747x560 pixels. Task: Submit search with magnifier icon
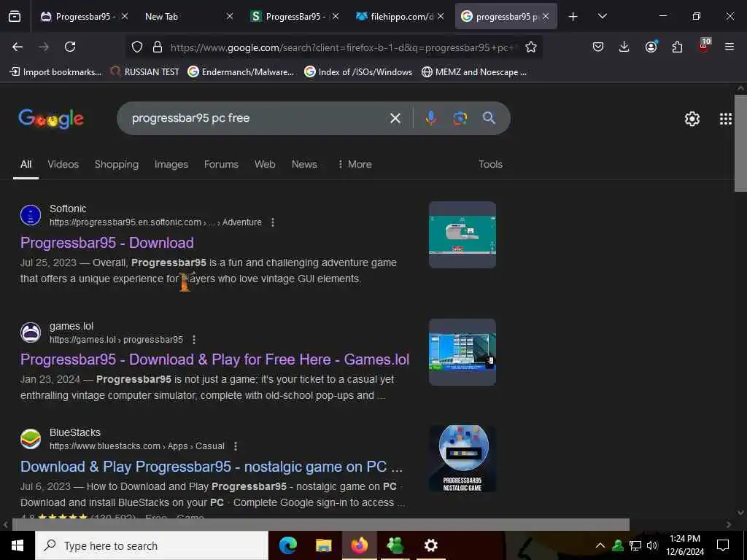[x=489, y=118]
